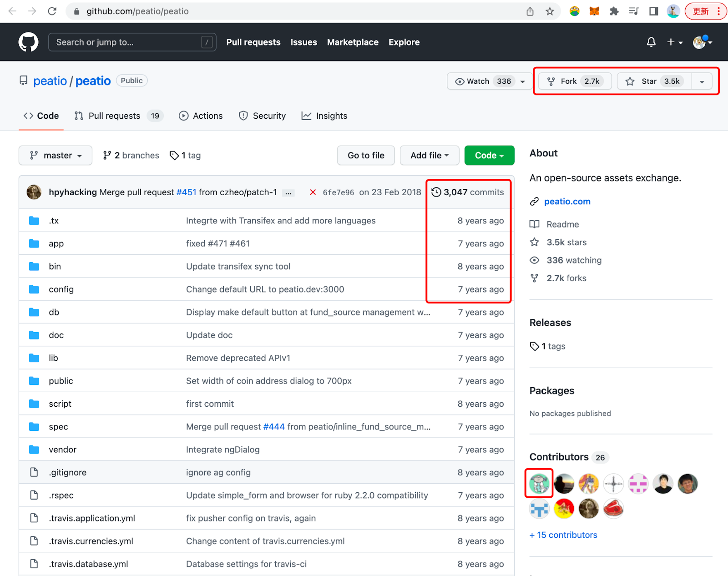This screenshot has width=728, height=576.
Task: View the 336 watching link
Action: pos(574,260)
